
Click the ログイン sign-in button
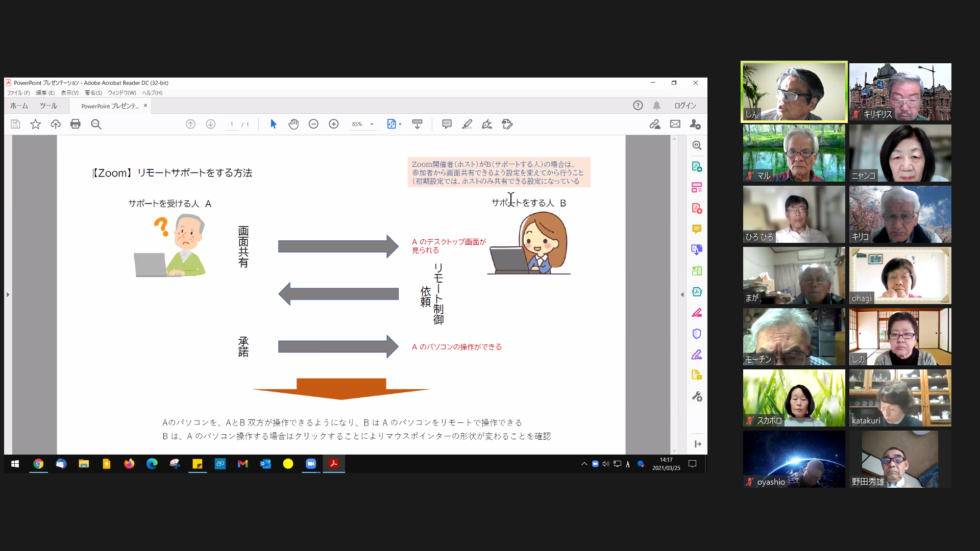click(x=685, y=106)
